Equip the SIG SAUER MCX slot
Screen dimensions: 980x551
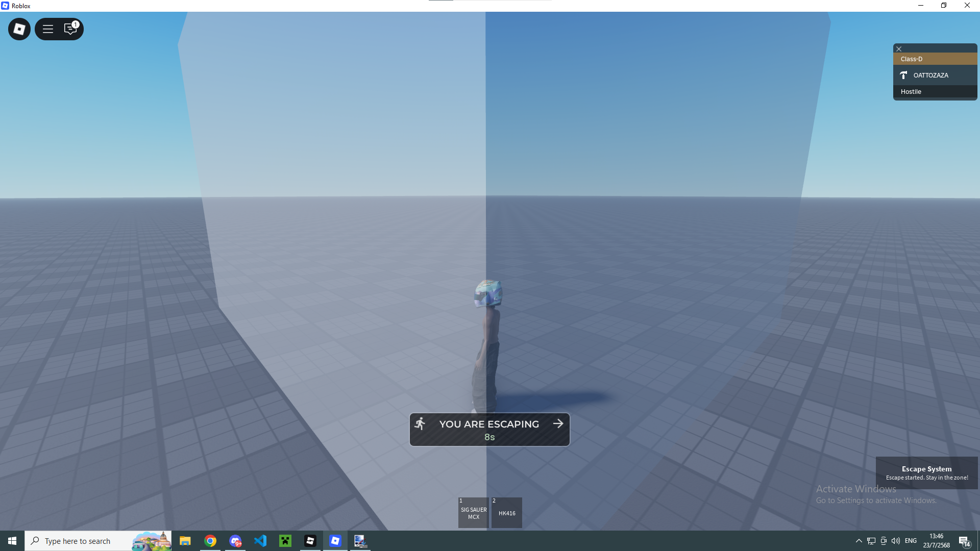[473, 513]
